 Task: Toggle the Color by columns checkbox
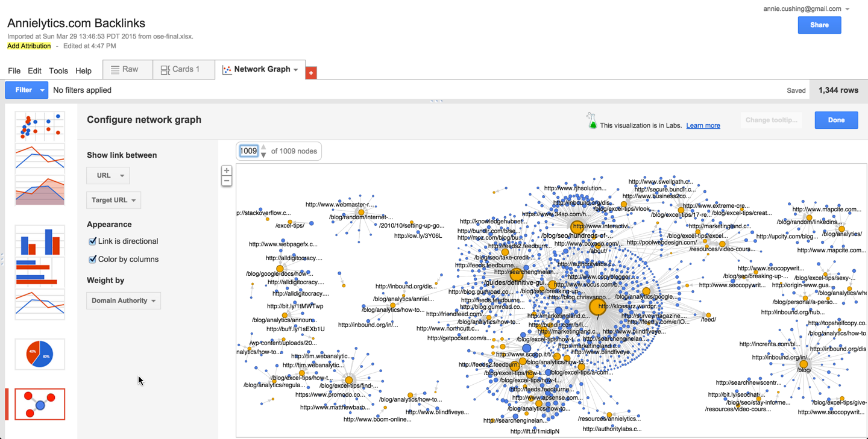tap(93, 260)
